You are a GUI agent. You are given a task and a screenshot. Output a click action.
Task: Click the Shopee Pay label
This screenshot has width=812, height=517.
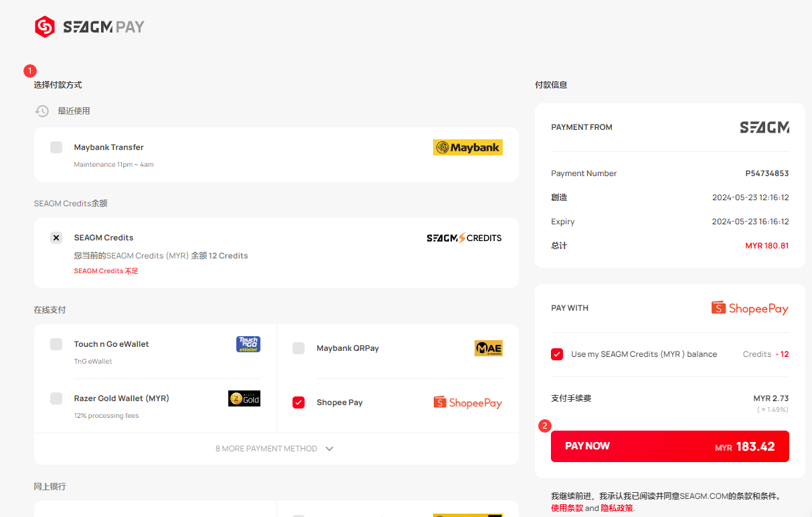(x=339, y=402)
